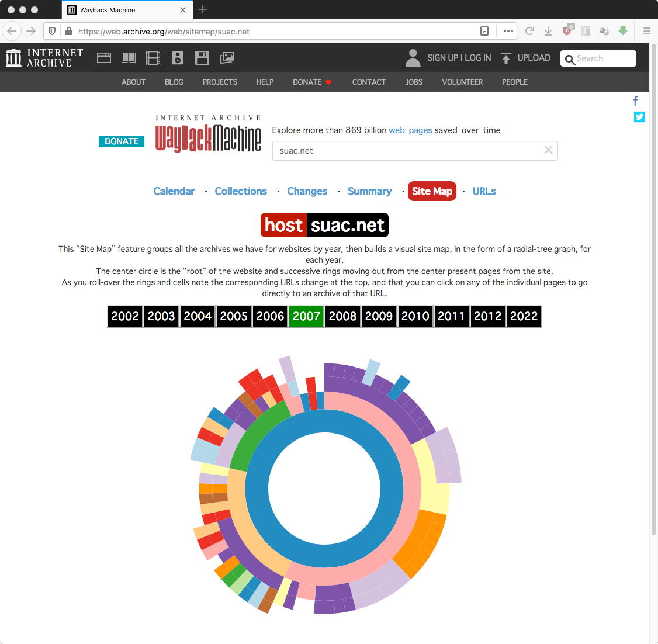
Task: Open the CONTACT menu item
Action: point(369,82)
